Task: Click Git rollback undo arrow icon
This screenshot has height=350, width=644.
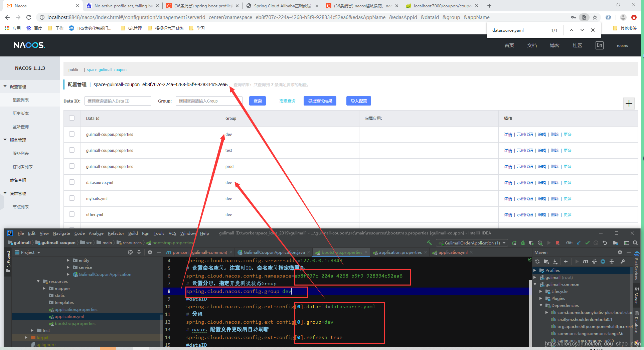Action: [605, 243]
